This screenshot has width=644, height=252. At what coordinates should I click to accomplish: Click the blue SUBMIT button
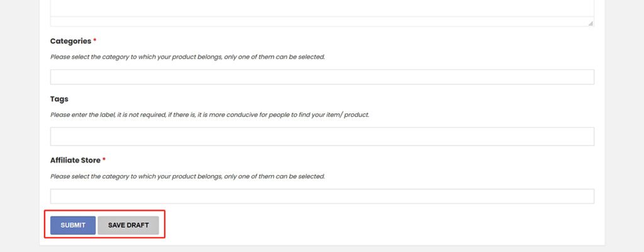tap(73, 226)
